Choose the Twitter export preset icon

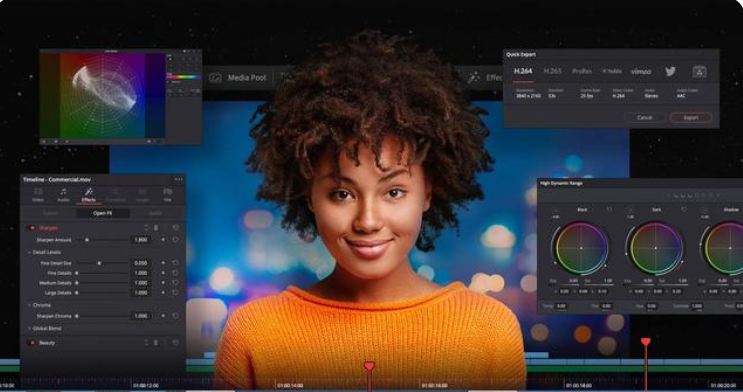pos(670,72)
